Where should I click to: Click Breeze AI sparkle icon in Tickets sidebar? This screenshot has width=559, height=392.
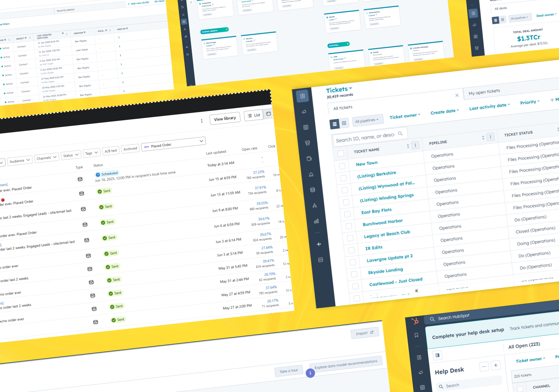pos(319,244)
